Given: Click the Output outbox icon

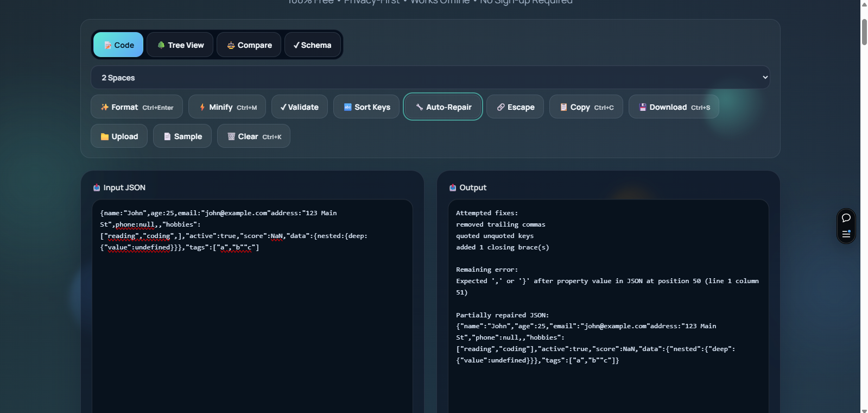Looking at the screenshot, I should (x=453, y=187).
